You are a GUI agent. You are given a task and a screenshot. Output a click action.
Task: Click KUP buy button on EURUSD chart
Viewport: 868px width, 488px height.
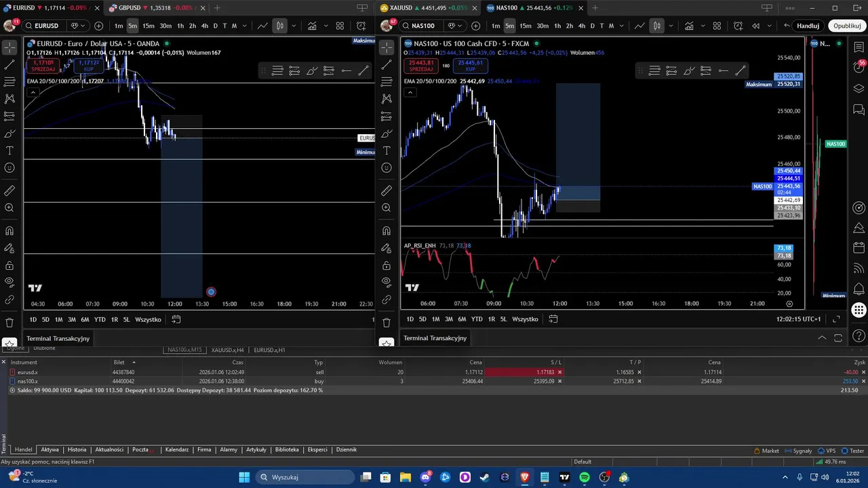tap(88, 66)
